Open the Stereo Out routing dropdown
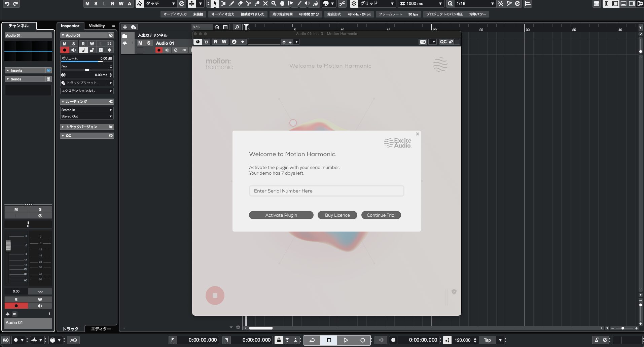The width and height of the screenshot is (644, 347). click(87, 116)
